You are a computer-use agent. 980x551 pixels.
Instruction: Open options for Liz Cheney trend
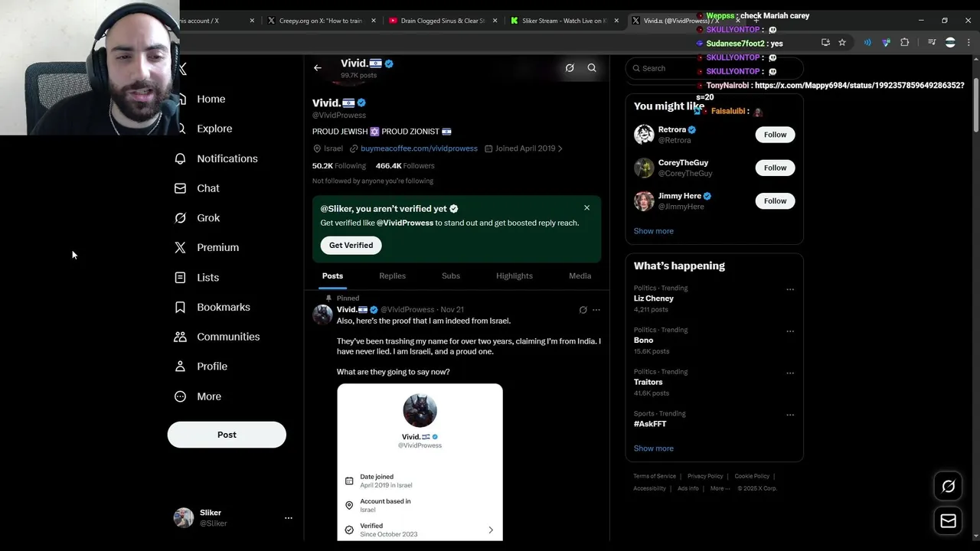[x=790, y=289]
